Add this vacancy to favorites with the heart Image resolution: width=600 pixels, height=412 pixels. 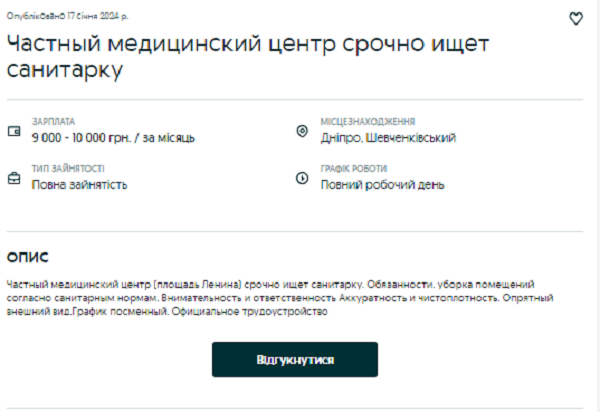(575, 18)
